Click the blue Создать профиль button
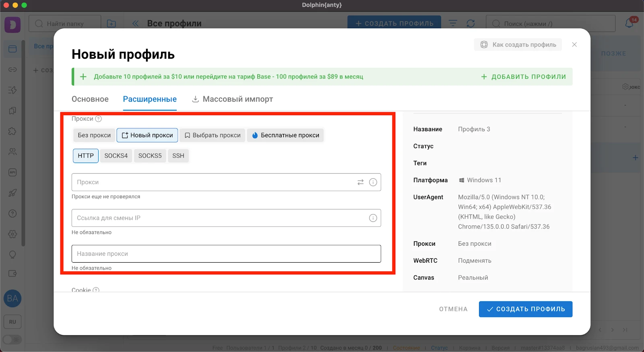 click(x=526, y=309)
